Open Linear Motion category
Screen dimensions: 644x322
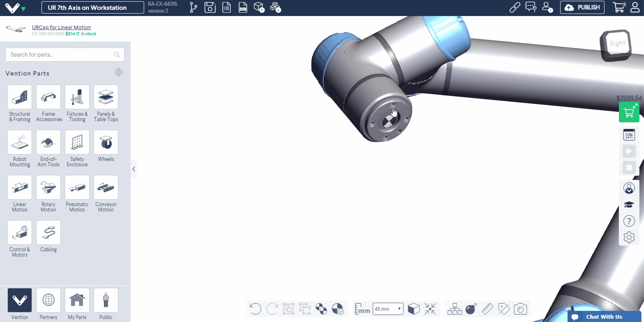20,194
